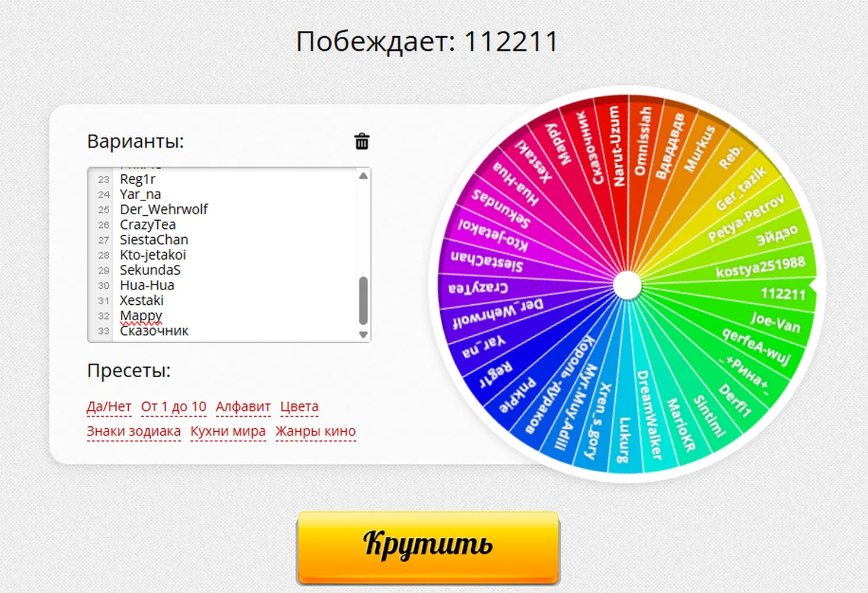Viewport: 868px width, 593px height.
Task: Click the Murkus segment on the wheel
Action: point(699,148)
